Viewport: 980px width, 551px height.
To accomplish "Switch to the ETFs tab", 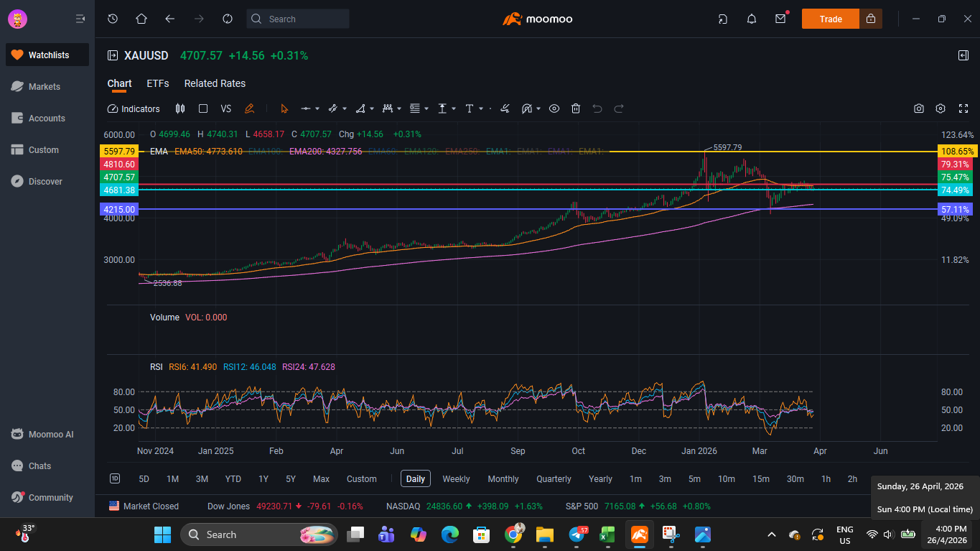I will pos(158,83).
